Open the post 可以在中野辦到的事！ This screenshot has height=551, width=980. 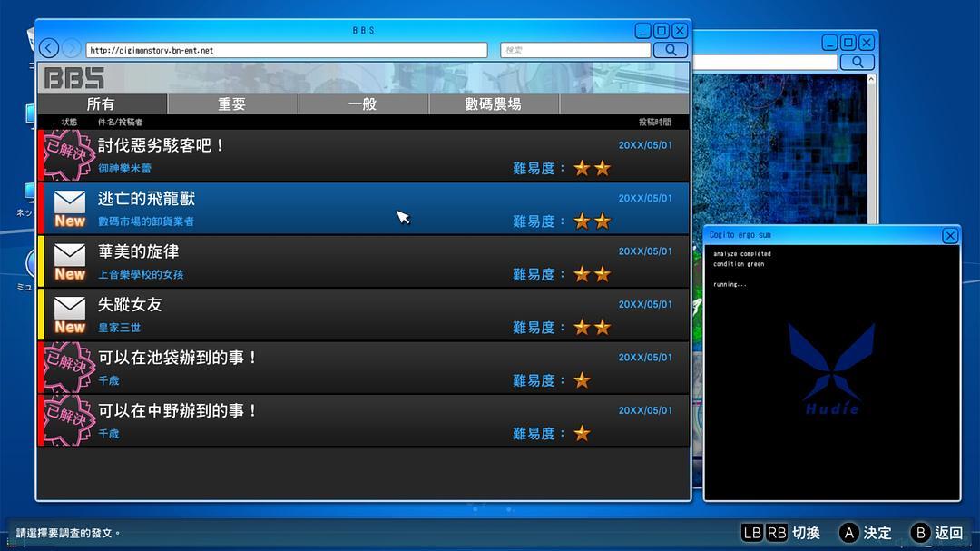(x=179, y=411)
